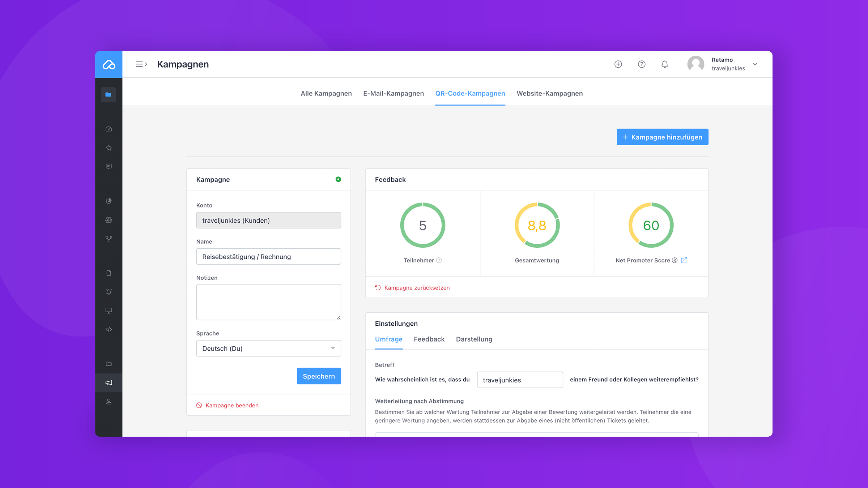Click the Kampagne beenden link

coord(232,405)
